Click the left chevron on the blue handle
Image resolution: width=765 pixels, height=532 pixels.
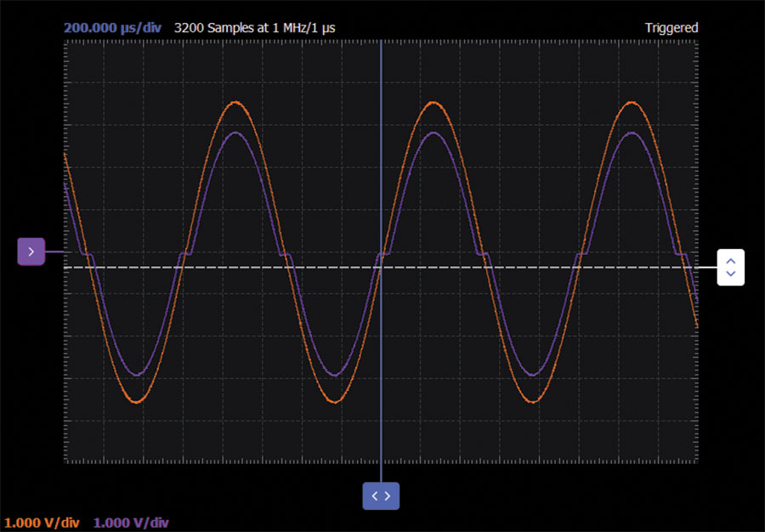tap(375, 496)
